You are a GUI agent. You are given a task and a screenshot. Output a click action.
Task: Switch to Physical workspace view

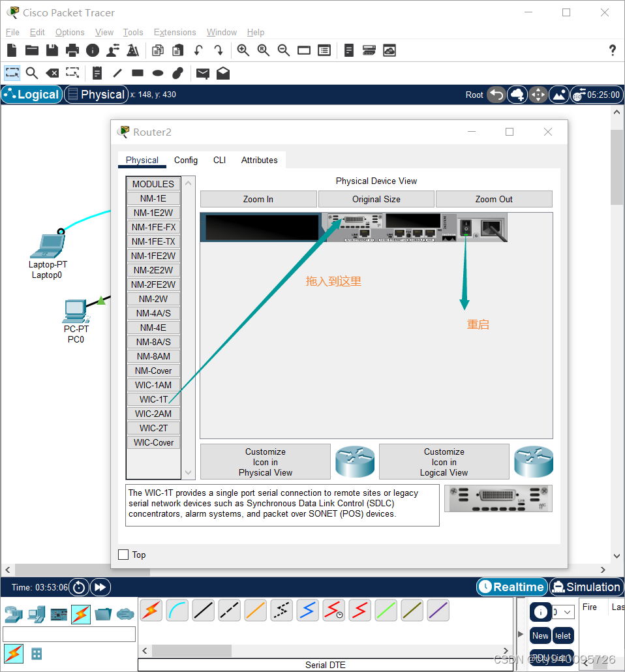pos(97,95)
